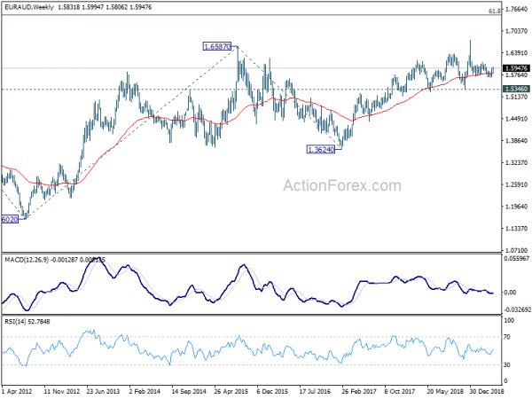Click the 1.63910 axis price
The height and width of the screenshot is (399, 532).
click(x=517, y=53)
